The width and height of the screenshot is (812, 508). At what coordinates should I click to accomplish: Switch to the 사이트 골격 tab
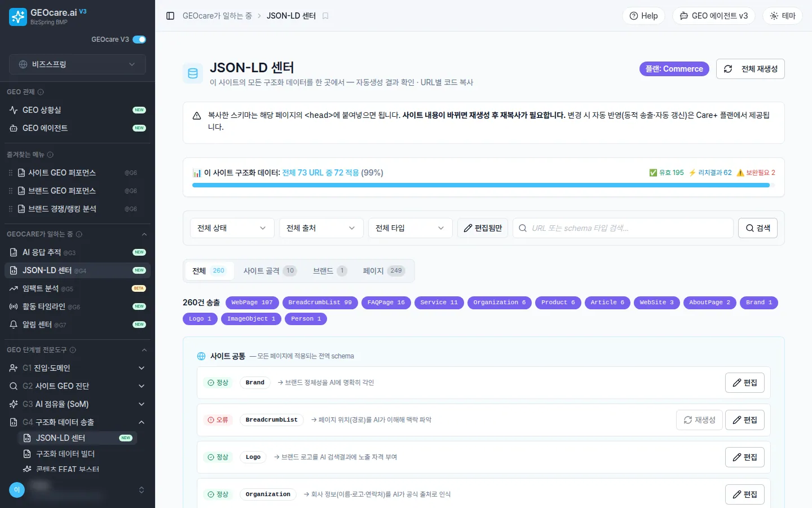pos(270,271)
